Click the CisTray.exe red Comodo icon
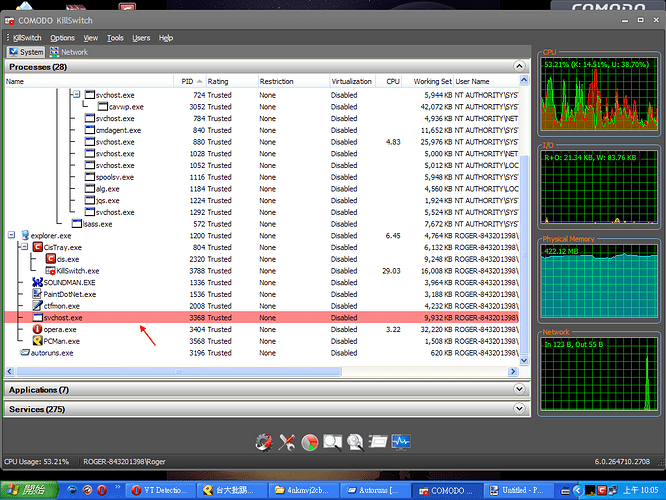The image size is (666, 500). (x=38, y=247)
